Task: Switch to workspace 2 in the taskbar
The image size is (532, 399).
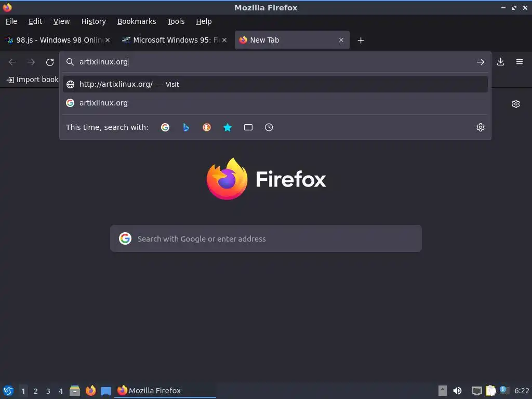Action: (x=36, y=391)
